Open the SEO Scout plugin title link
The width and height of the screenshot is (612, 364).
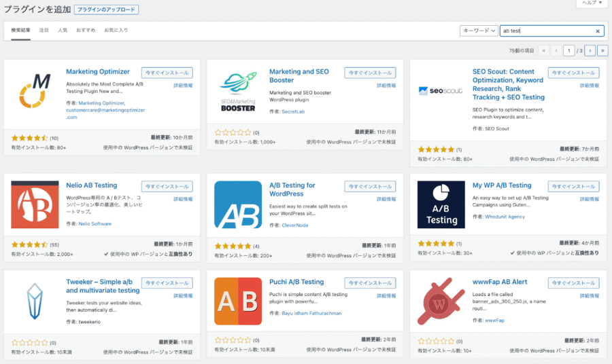pyautogui.click(x=509, y=85)
